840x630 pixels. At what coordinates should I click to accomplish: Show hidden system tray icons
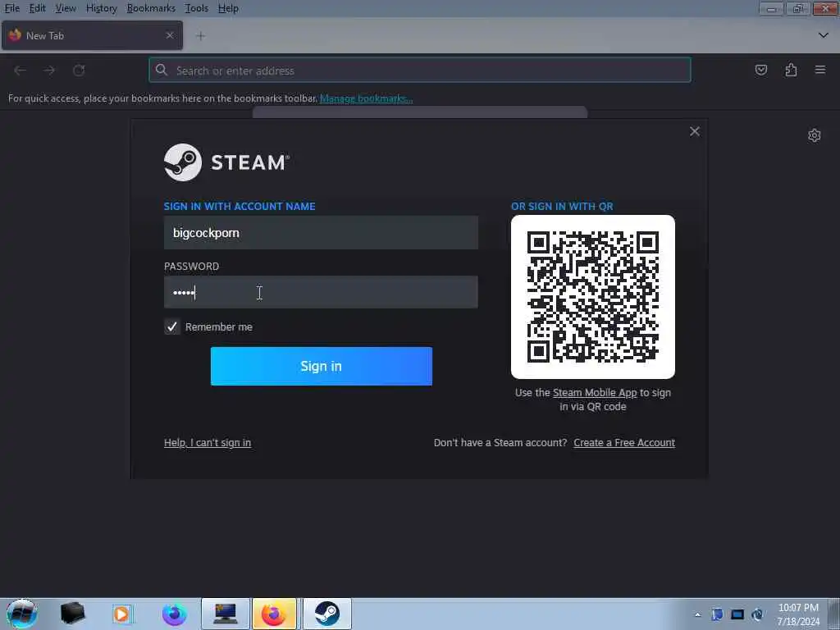click(697, 615)
